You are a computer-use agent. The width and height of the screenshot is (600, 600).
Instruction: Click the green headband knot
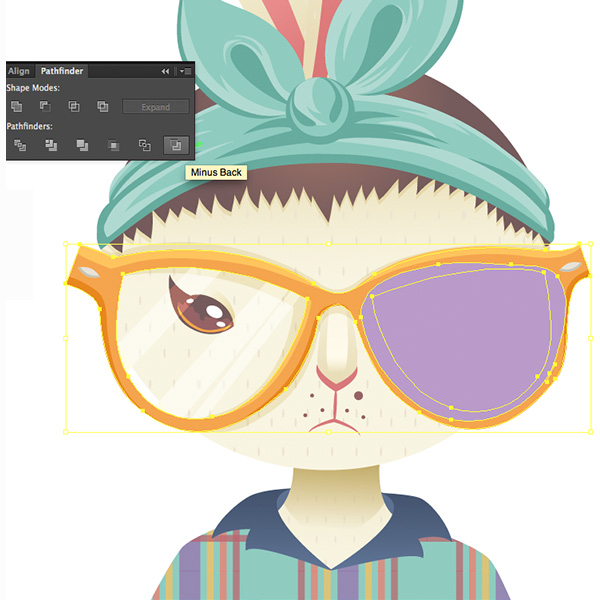(320, 107)
